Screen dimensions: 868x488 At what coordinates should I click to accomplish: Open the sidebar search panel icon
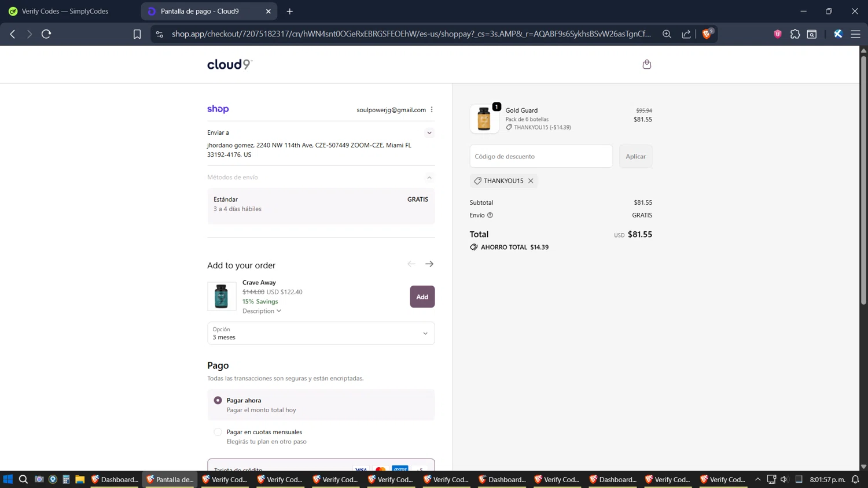(812, 34)
